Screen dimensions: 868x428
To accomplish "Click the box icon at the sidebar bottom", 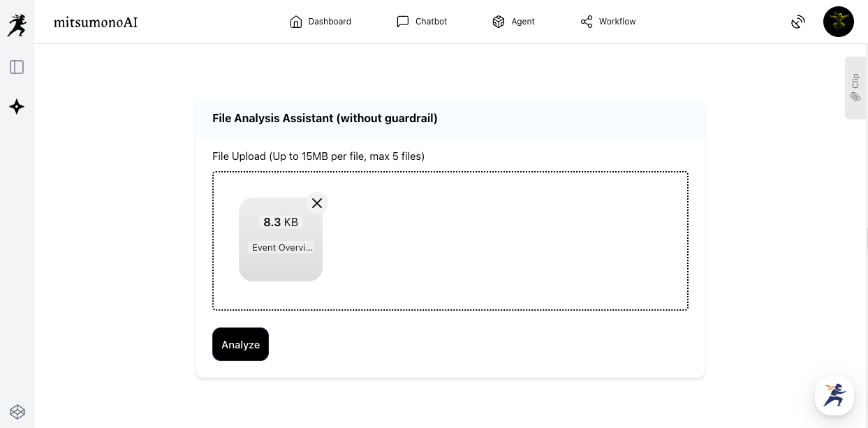I will pos(17,411).
